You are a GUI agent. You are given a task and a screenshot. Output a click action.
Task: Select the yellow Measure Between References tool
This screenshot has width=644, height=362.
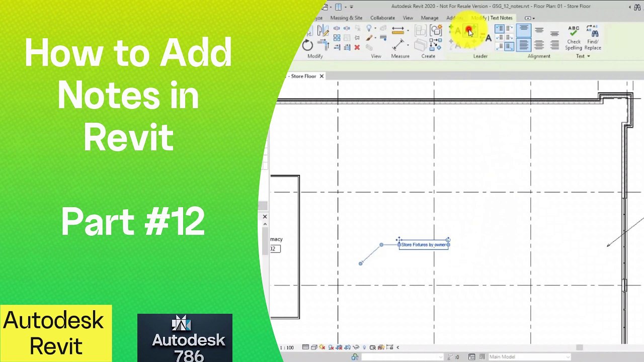397,30
